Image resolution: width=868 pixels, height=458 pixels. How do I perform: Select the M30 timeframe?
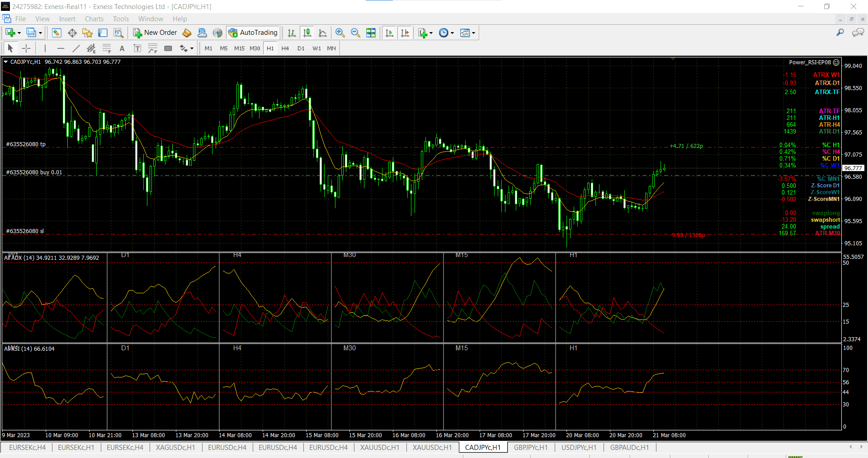(255, 48)
